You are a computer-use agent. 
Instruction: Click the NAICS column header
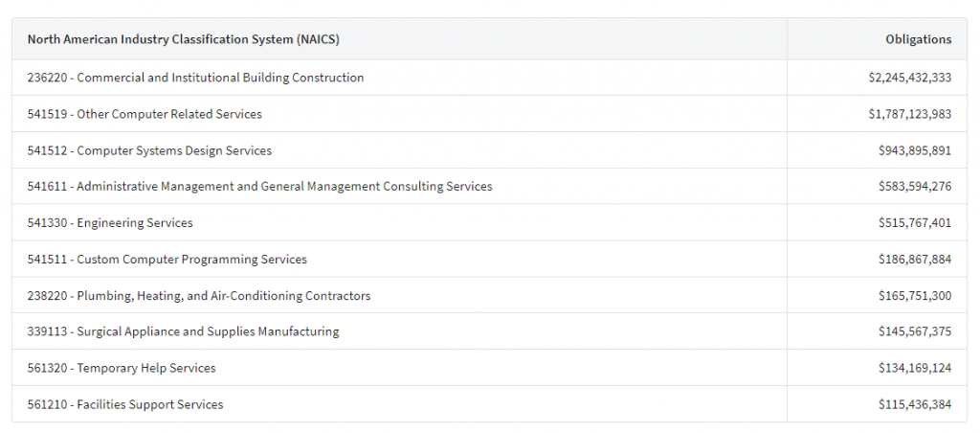coord(183,39)
